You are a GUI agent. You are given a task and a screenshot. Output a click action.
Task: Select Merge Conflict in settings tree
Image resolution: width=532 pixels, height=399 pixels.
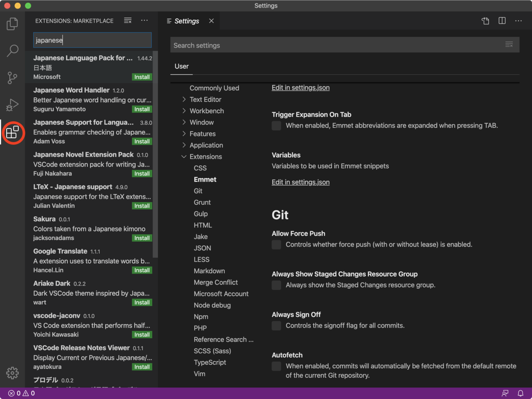215,282
